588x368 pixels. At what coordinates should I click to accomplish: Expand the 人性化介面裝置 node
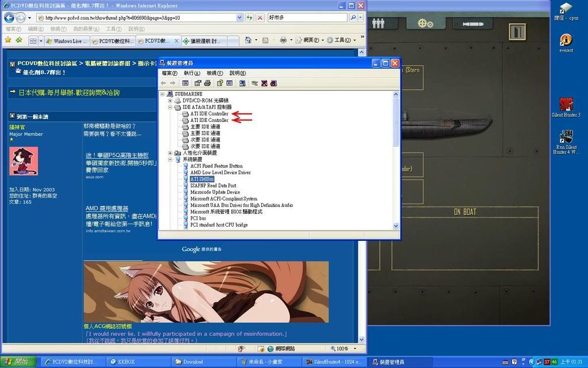[x=170, y=153]
